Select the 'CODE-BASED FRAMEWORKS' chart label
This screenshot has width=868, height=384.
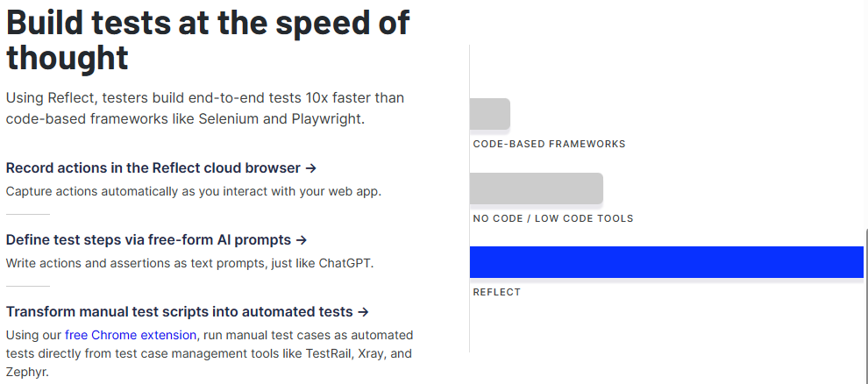(x=549, y=144)
